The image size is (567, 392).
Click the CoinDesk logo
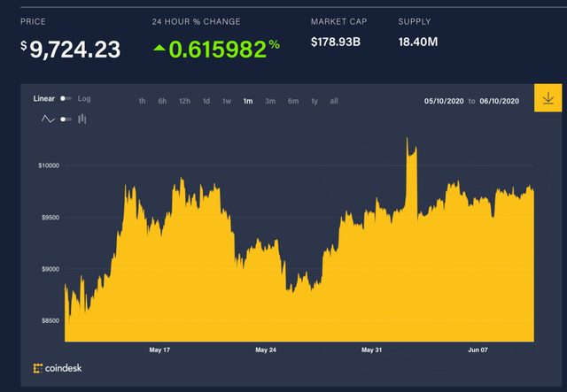tap(58, 368)
